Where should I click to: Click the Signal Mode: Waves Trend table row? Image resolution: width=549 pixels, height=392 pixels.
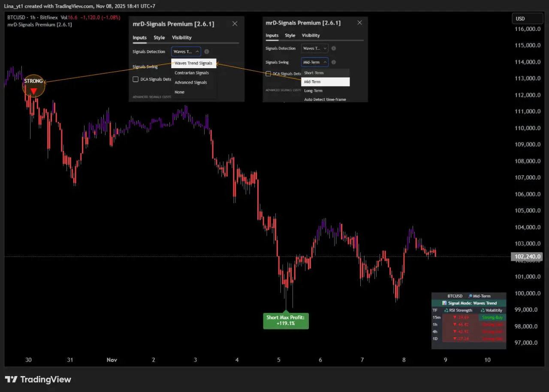(469, 303)
